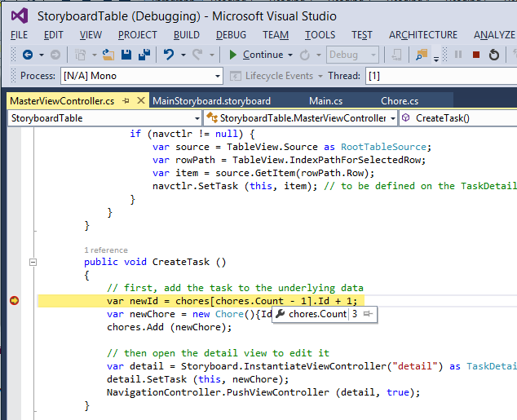
Task: Click the value 3 in the data tip
Action: (355, 314)
